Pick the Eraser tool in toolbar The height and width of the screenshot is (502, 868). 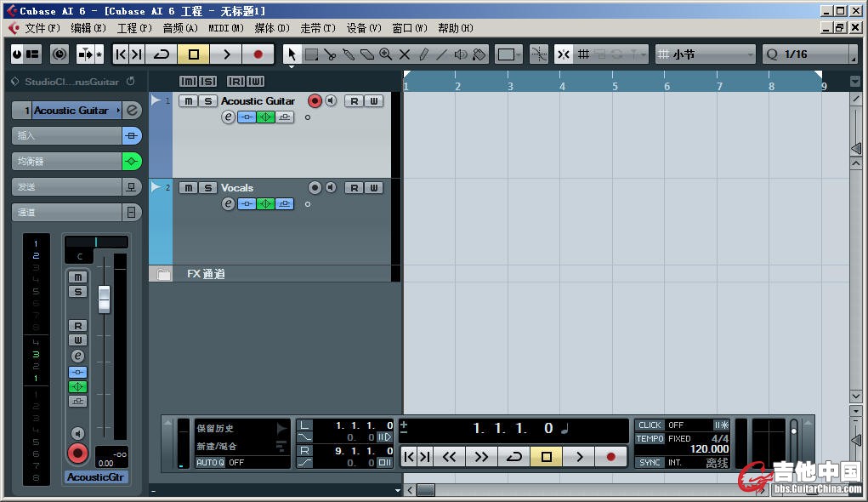367,54
